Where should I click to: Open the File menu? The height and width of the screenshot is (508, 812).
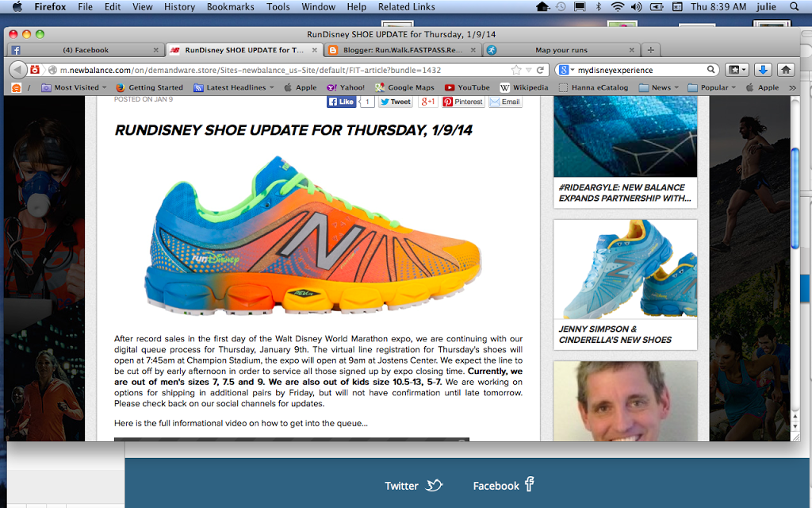pyautogui.click(x=86, y=6)
